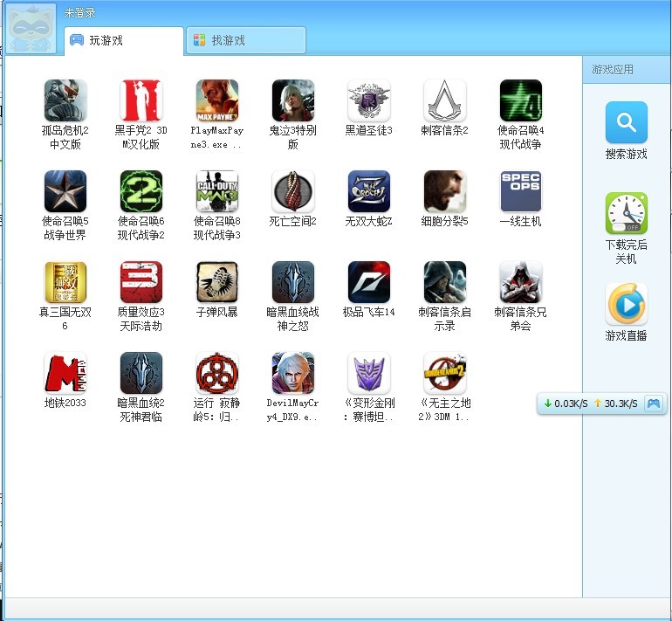The image size is (672, 621).
Task: Select DevilMayCry4_DX9 game icon
Action: click(x=292, y=373)
